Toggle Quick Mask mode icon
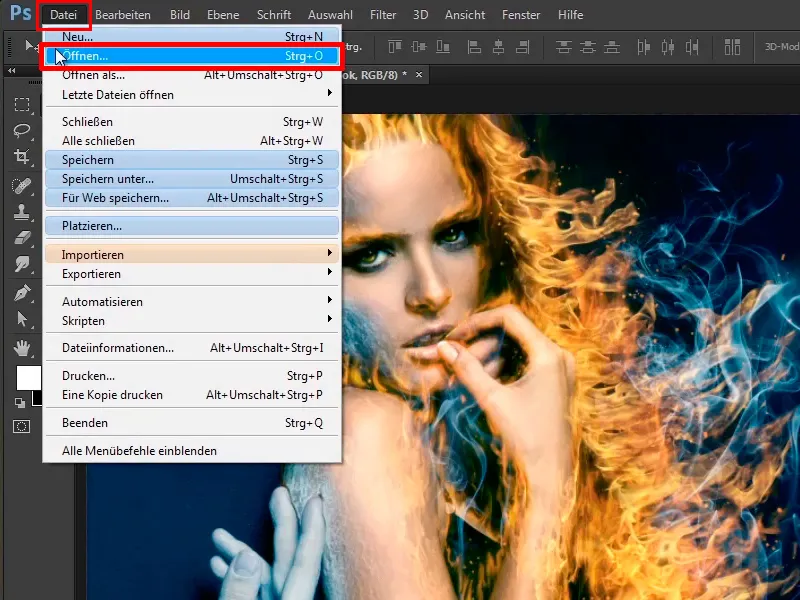 21,427
